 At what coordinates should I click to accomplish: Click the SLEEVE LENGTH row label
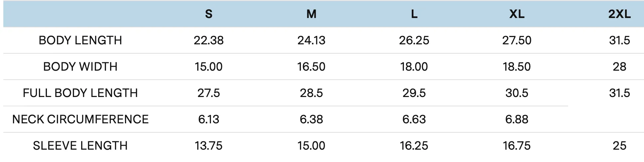tap(80, 146)
